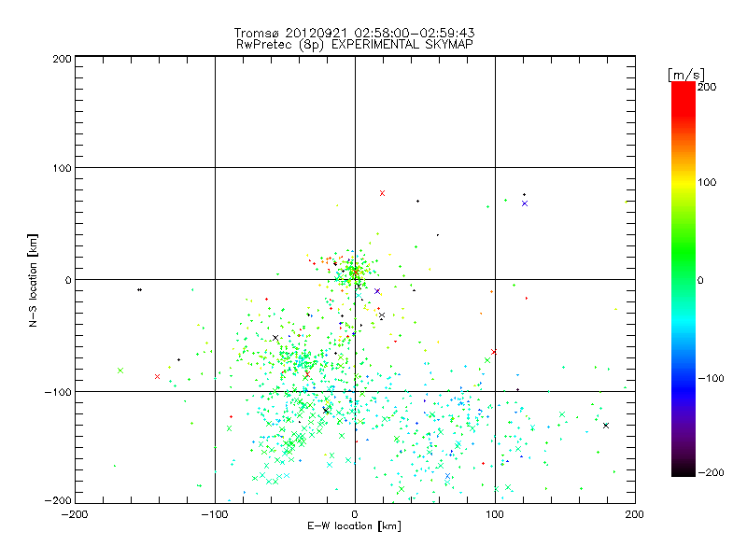The image size is (747, 560).
Task: Click the N-S axis "0" tick label
Action: pos(68,280)
